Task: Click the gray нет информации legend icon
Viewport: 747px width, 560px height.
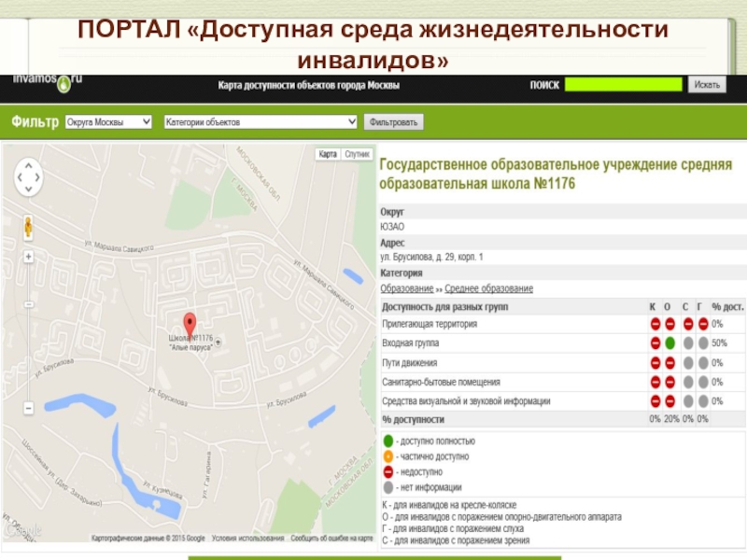Action: 388,487
